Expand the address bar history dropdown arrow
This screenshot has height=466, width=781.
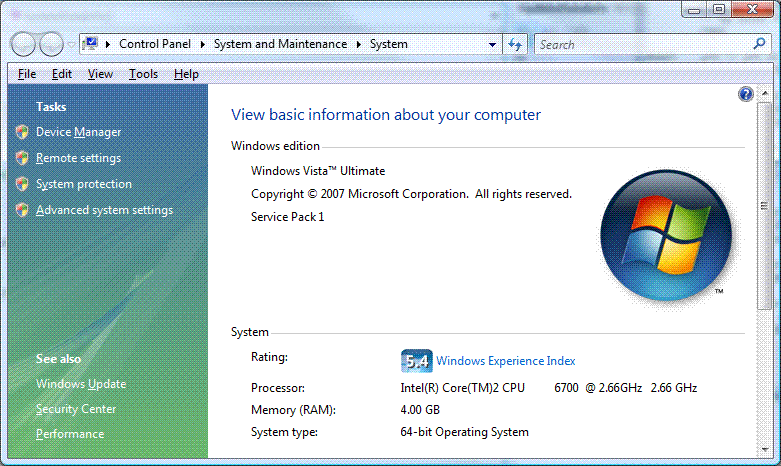[492, 44]
